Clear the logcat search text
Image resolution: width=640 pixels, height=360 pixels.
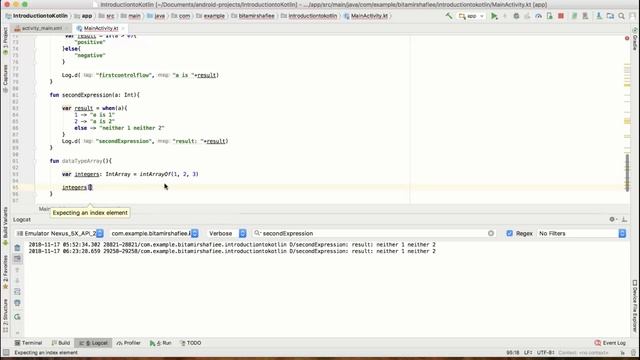(491, 233)
